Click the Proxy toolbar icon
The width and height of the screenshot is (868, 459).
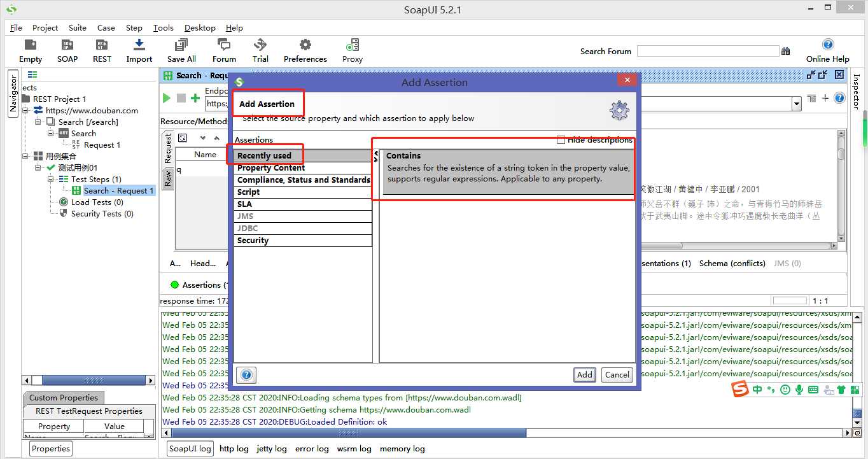point(352,45)
